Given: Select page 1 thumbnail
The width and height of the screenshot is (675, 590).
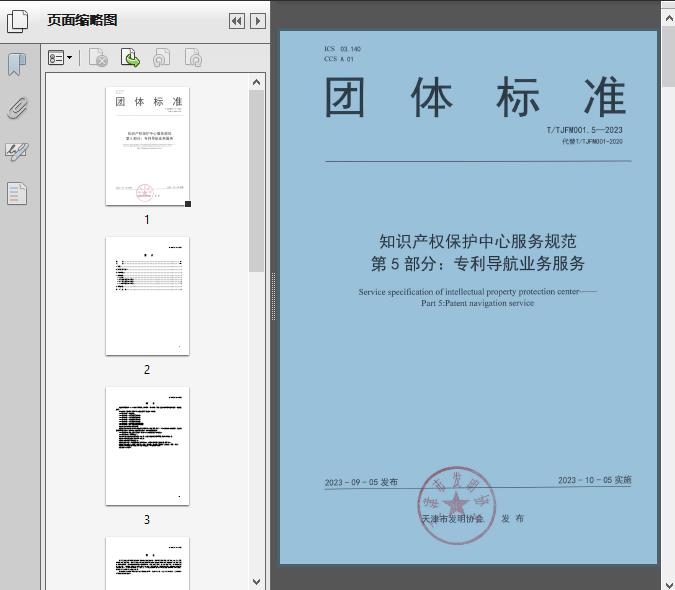Looking at the screenshot, I should coord(147,146).
